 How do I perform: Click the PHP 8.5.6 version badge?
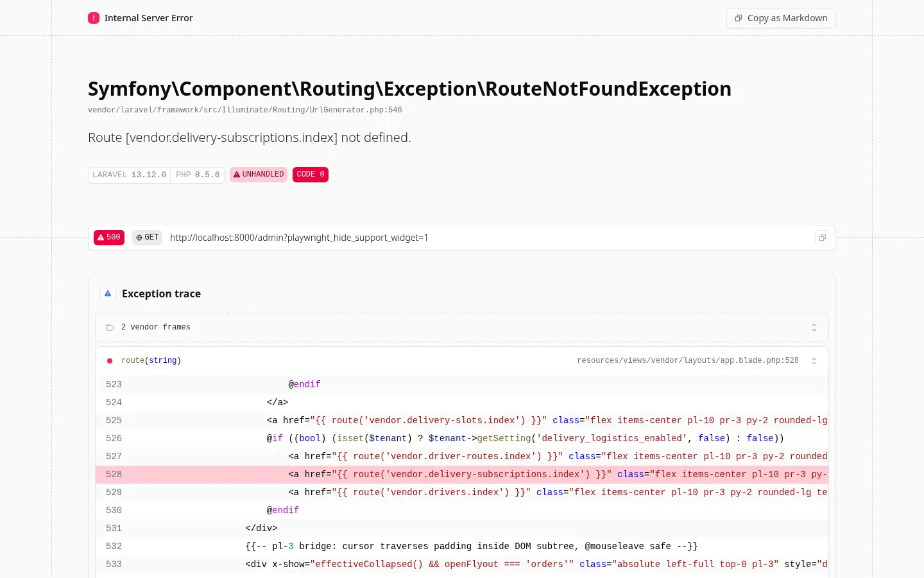198,175
